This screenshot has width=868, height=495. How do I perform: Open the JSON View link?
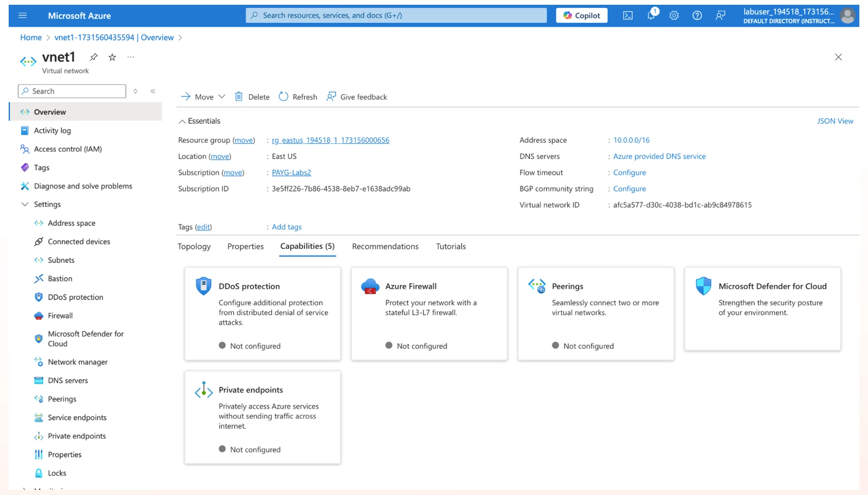coord(835,121)
